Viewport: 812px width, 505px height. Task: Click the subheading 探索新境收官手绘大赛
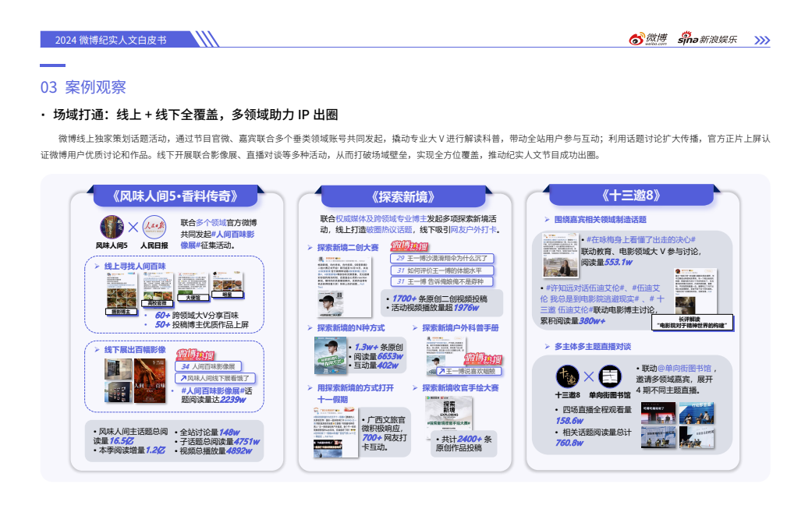[x=460, y=387]
